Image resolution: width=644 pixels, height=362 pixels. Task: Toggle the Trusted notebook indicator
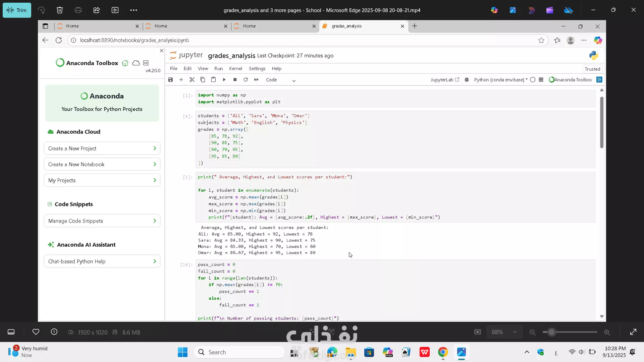pyautogui.click(x=592, y=69)
